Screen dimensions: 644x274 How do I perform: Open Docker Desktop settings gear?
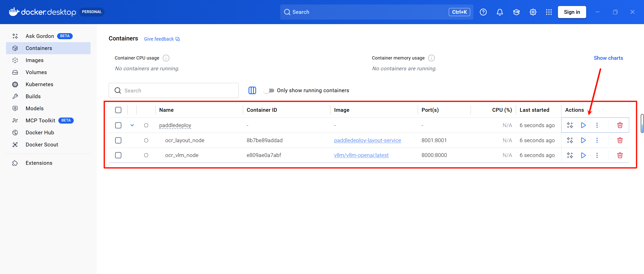click(x=533, y=12)
